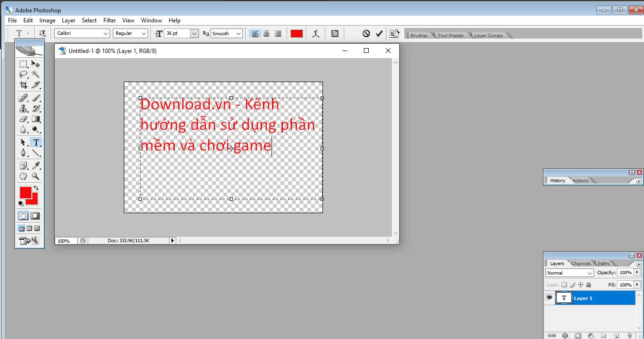
Task: Select the Rectangular Marquee tool
Action: (x=23, y=63)
